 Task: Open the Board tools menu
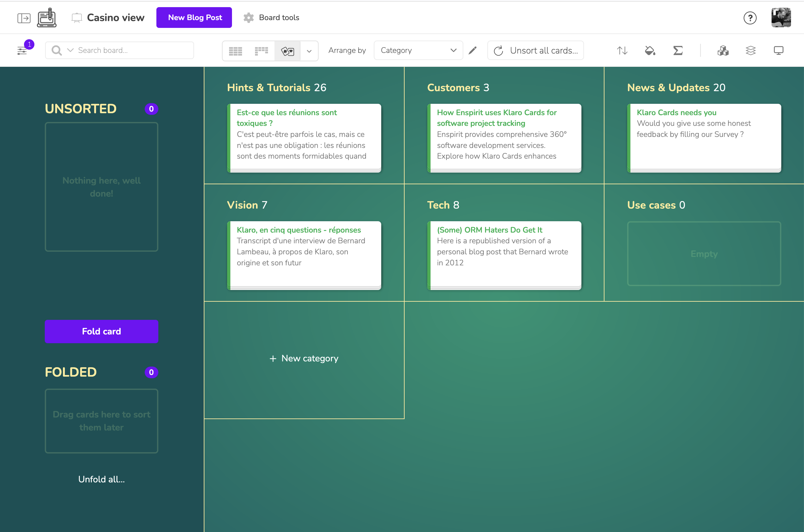[272, 18]
